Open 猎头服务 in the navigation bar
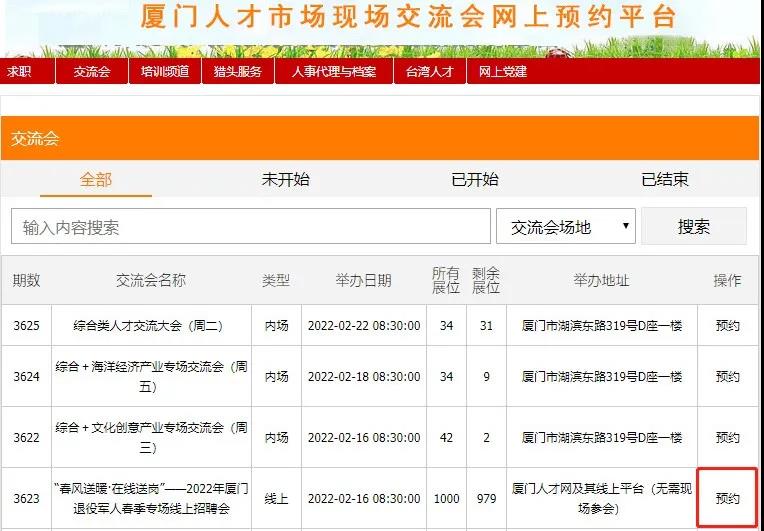764x531 pixels. pyautogui.click(x=237, y=72)
